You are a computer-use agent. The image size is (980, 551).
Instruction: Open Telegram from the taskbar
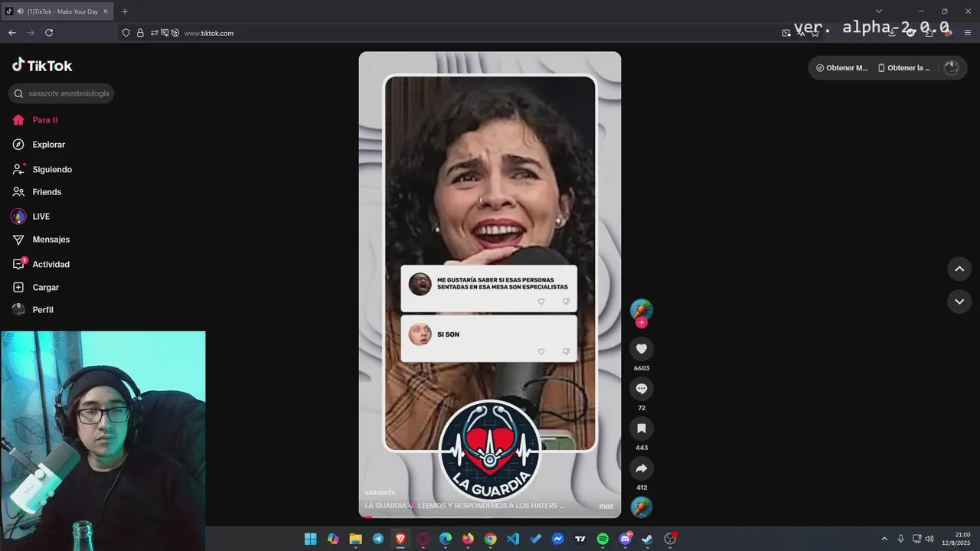click(378, 539)
